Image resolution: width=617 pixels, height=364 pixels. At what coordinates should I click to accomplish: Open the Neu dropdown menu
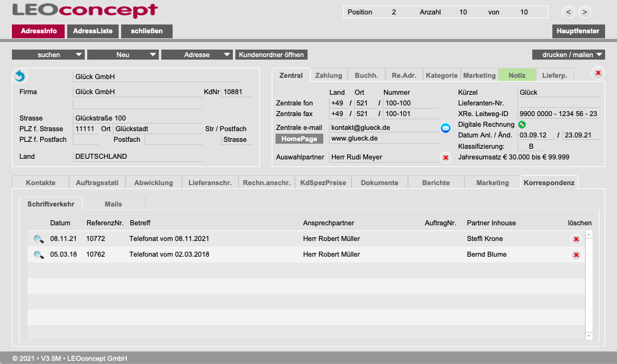click(x=123, y=55)
